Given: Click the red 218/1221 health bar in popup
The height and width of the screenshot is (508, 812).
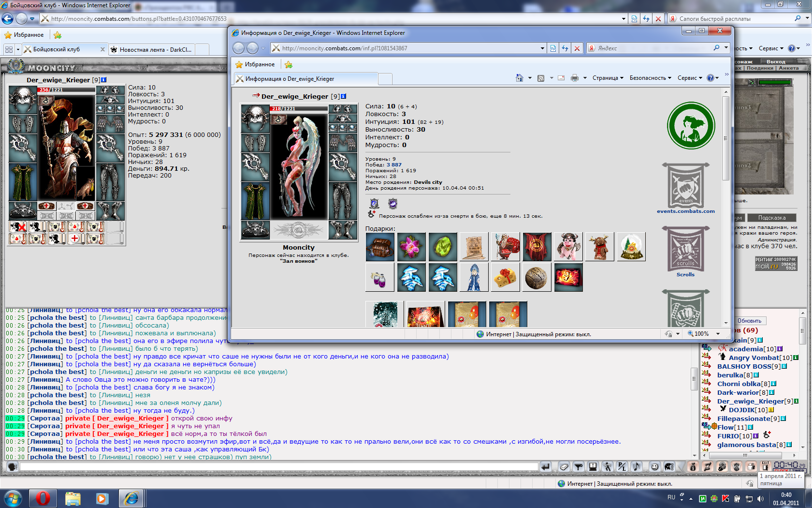Looking at the screenshot, I should 299,108.
